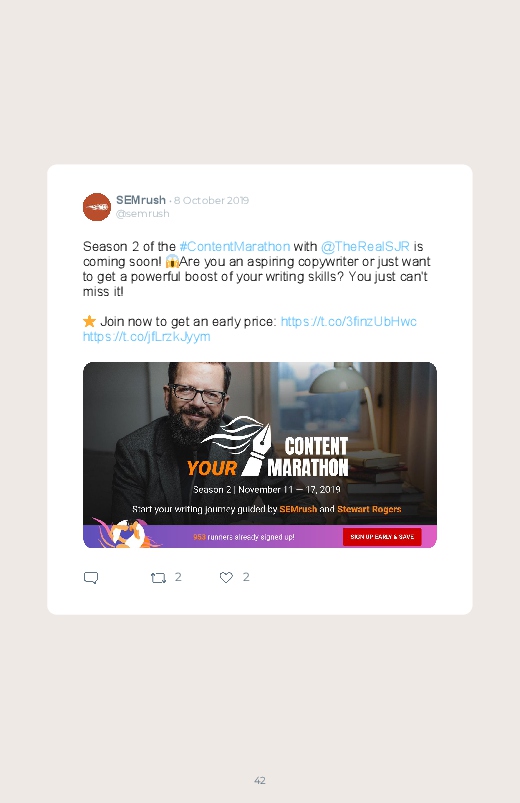The height and width of the screenshot is (803, 520).
Task: Click the likes count number
Action: click(x=246, y=577)
